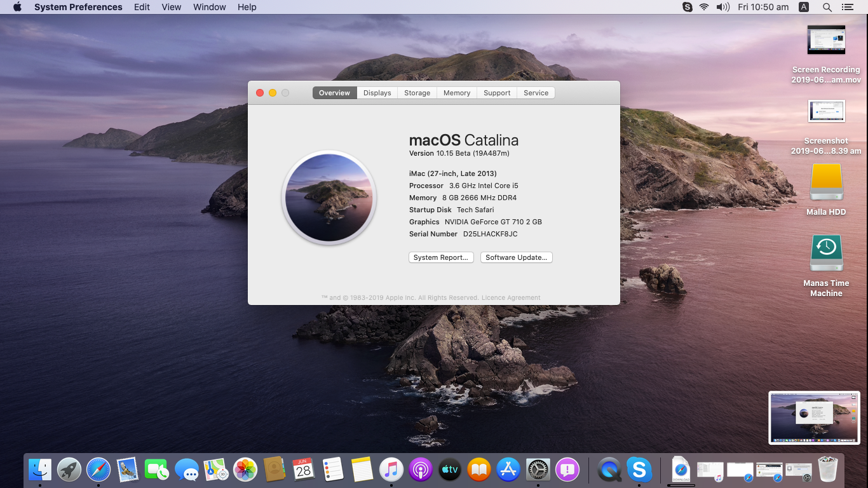View the Service tab
This screenshot has height=488, width=868.
[x=536, y=93]
